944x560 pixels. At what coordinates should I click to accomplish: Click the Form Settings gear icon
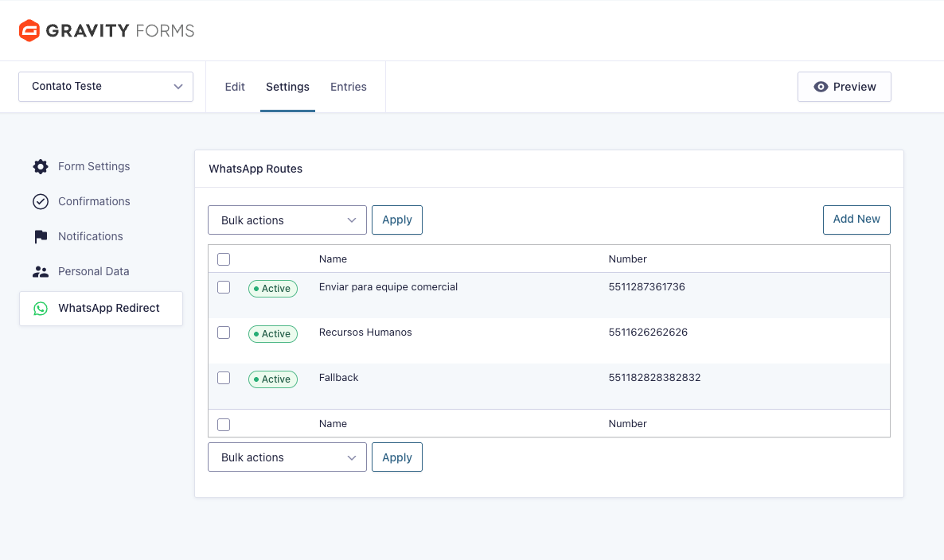pos(41,166)
